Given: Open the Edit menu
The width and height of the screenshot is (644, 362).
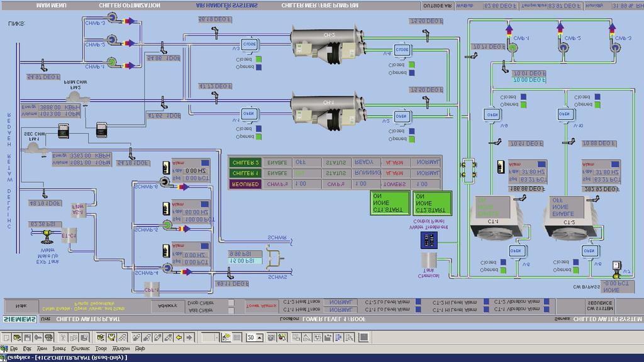Looking at the screenshot, I should coord(27,348).
